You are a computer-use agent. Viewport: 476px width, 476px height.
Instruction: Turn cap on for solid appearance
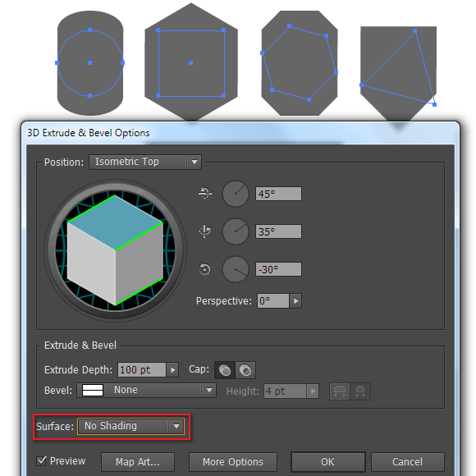pos(225,370)
